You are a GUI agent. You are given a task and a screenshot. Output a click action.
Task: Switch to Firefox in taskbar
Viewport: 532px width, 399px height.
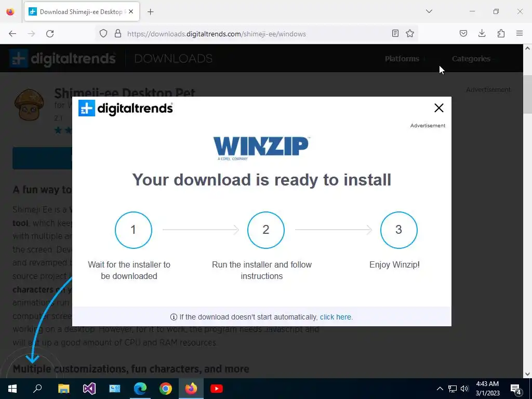(x=191, y=389)
